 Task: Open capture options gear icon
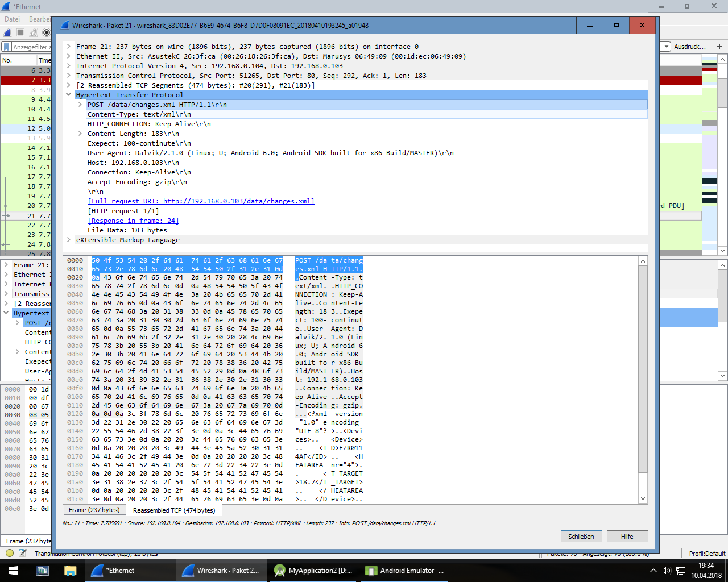47,32
